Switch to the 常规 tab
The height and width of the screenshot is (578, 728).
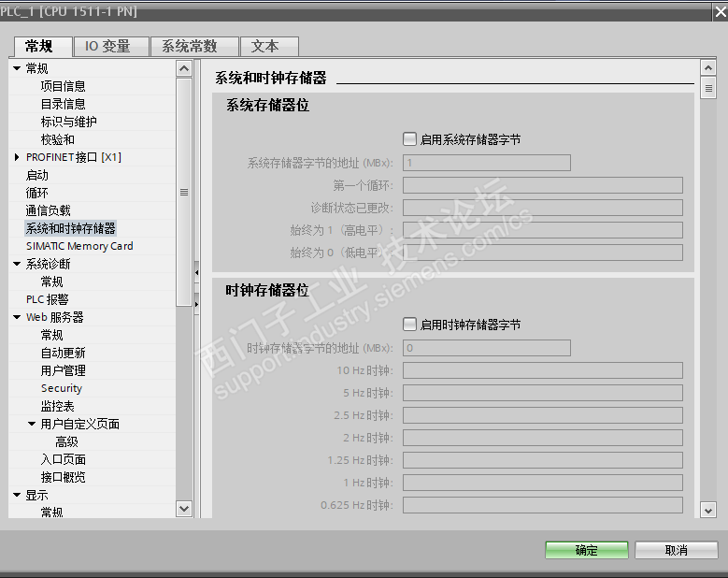pyautogui.click(x=43, y=47)
